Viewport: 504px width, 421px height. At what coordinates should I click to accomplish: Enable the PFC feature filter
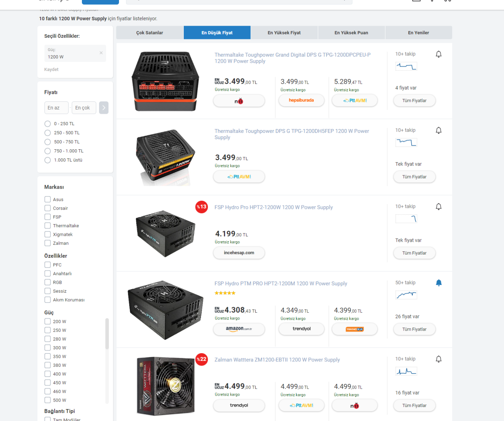point(48,265)
